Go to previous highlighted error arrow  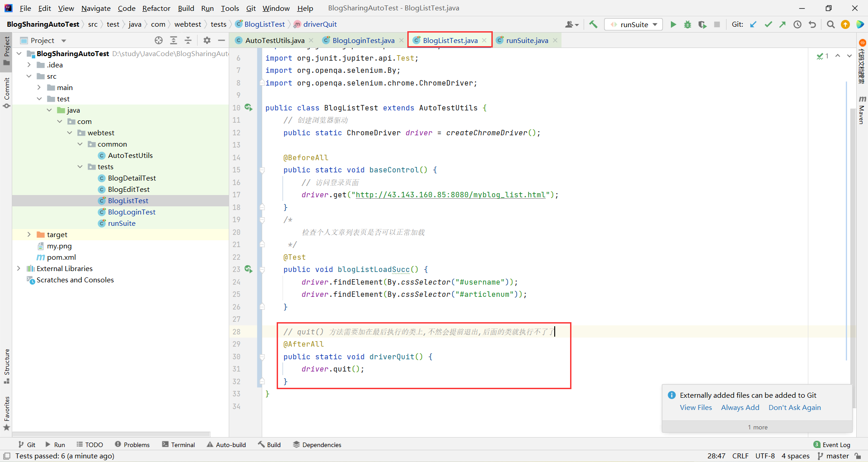[838, 56]
